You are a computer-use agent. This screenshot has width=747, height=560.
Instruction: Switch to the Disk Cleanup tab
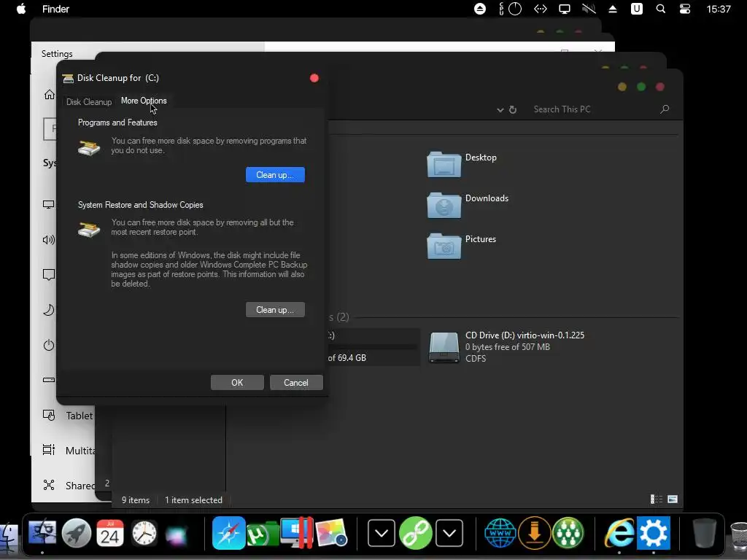pos(89,102)
